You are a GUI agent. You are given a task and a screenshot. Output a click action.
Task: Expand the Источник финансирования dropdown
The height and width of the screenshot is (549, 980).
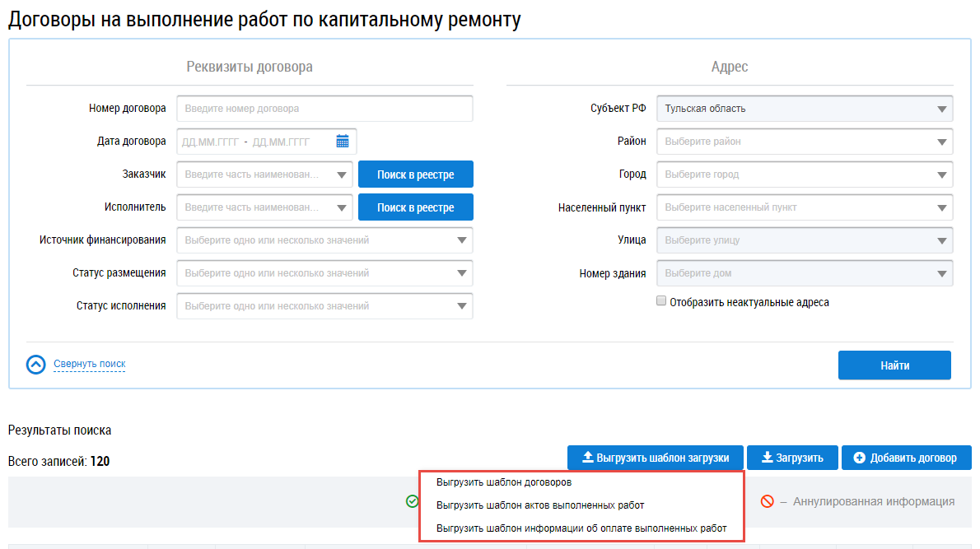[x=461, y=240]
